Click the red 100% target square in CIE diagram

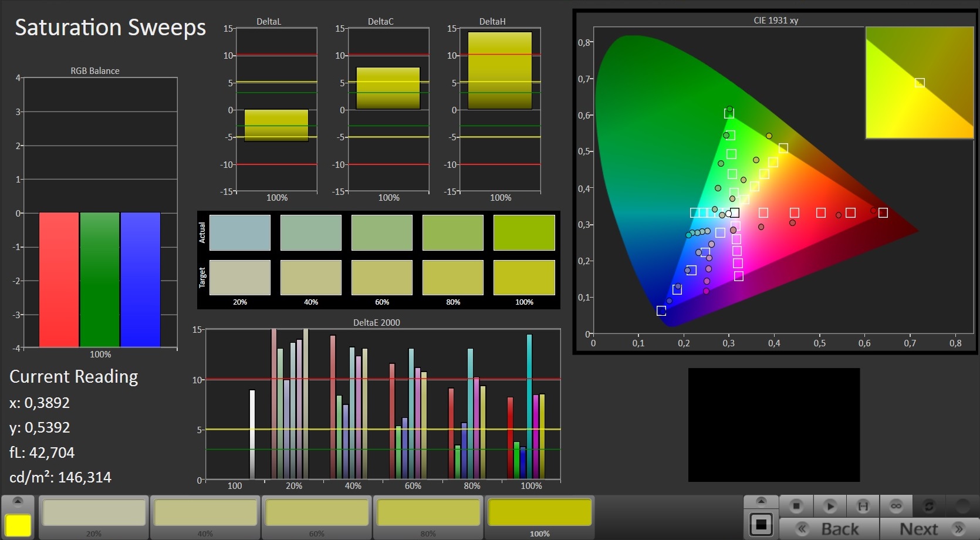[883, 212]
